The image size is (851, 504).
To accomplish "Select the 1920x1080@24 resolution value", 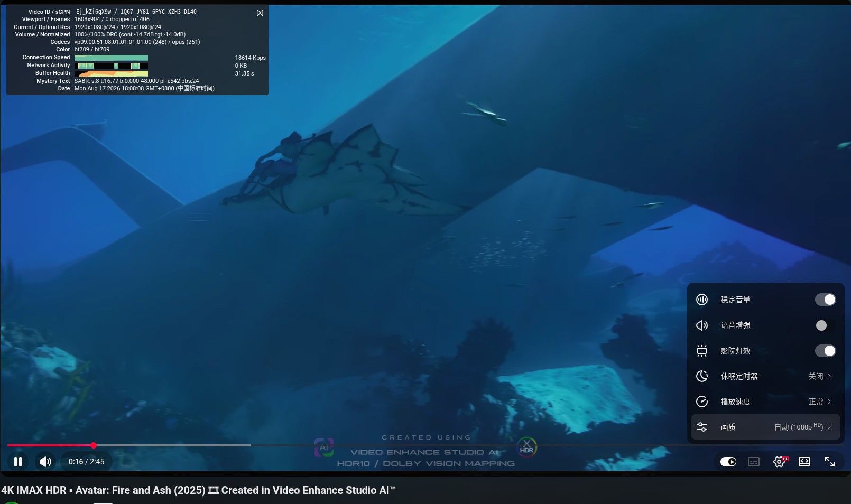I will click(x=118, y=27).
